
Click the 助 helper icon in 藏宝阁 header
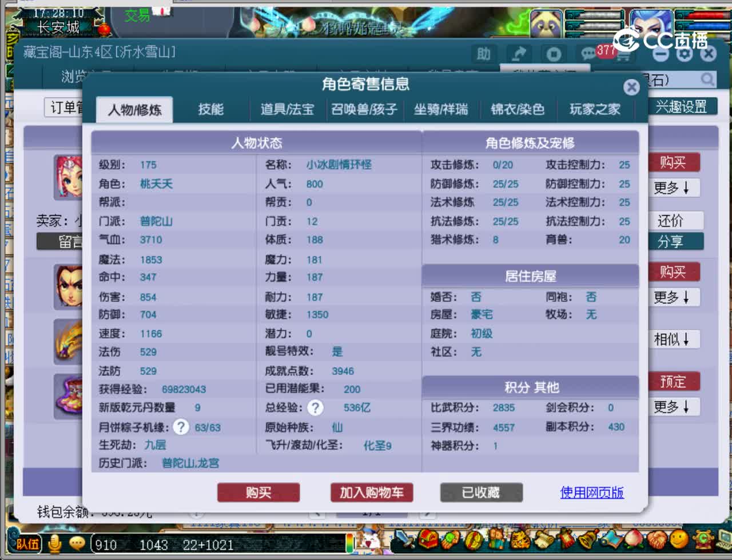click(x=484, y=54)
